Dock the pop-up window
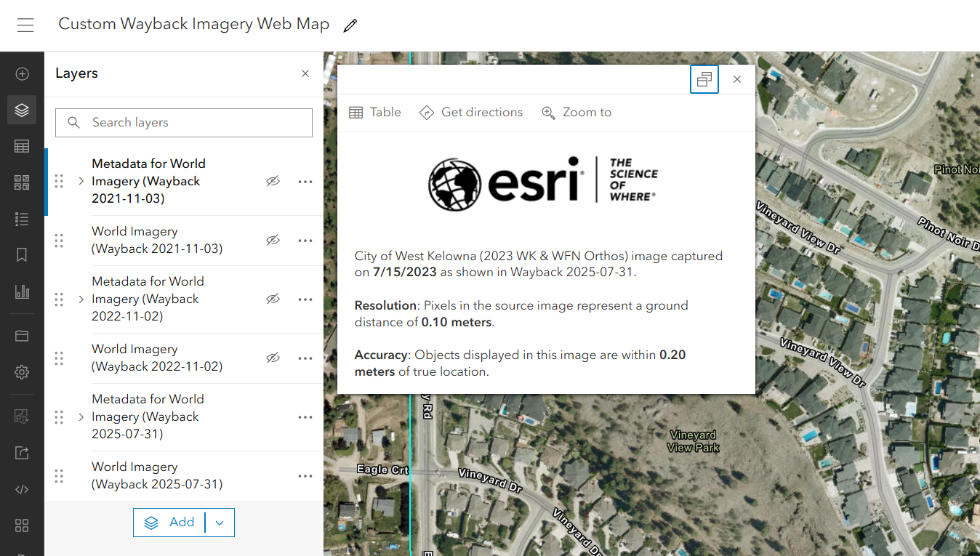 [704, 79]
